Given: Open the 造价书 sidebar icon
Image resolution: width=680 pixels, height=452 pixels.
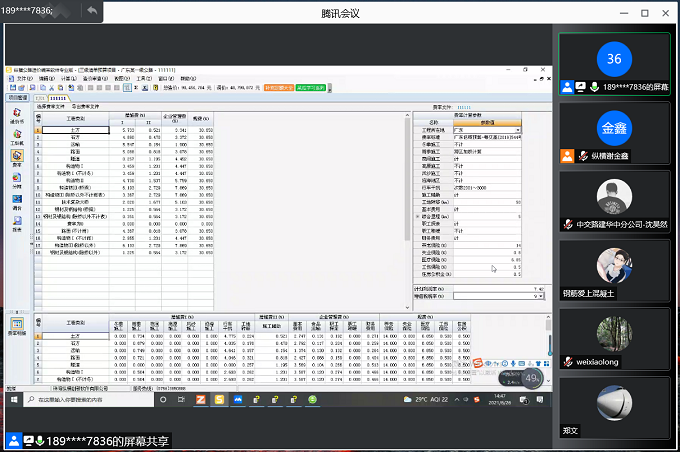Looking at the screenshot, I should tap(17, 115).
